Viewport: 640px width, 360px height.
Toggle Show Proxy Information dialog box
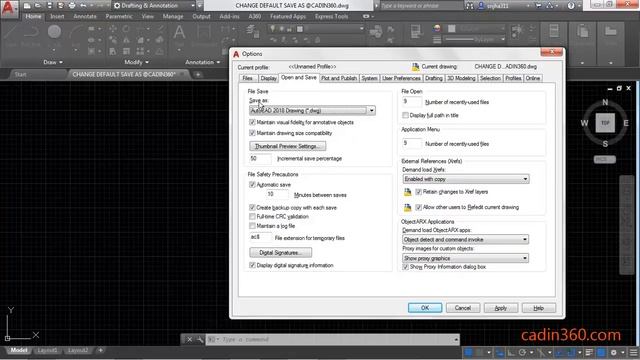tap(405, 267)
